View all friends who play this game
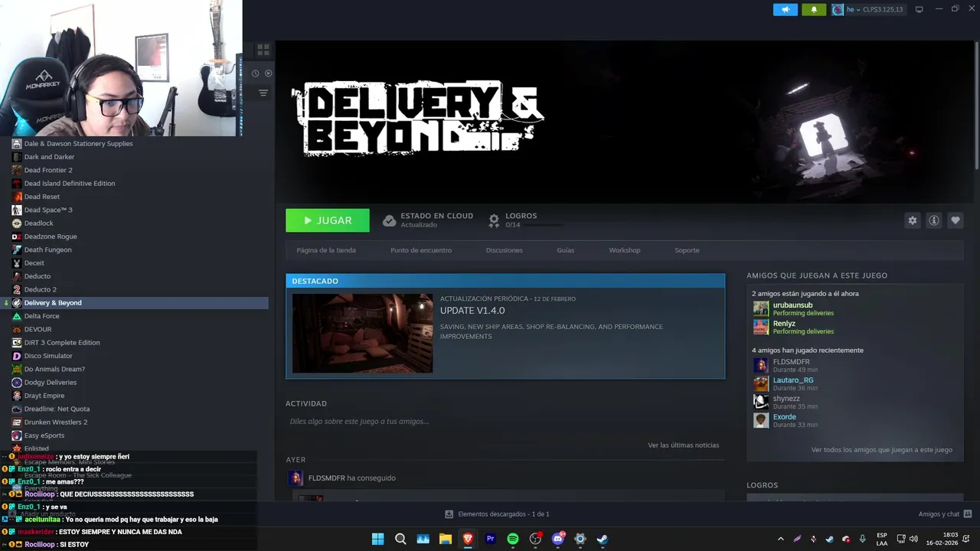Screen dimensions: 980x551 [881, 450]
